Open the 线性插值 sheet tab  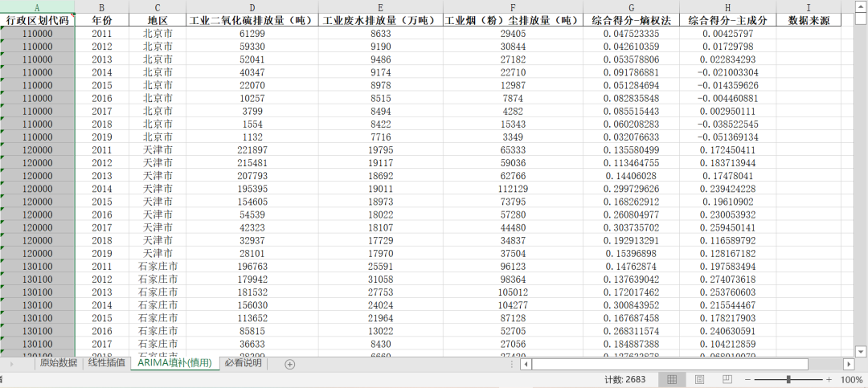(x=107, y=364)
